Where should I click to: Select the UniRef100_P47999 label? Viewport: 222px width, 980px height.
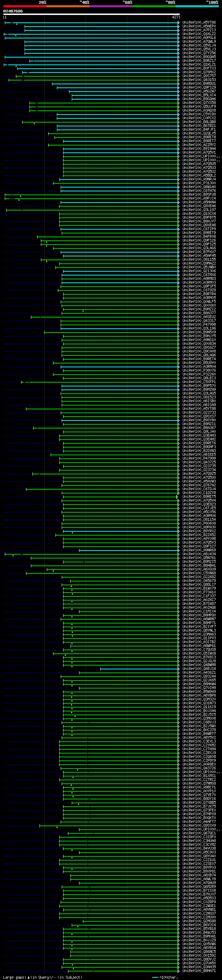[199, 459]
